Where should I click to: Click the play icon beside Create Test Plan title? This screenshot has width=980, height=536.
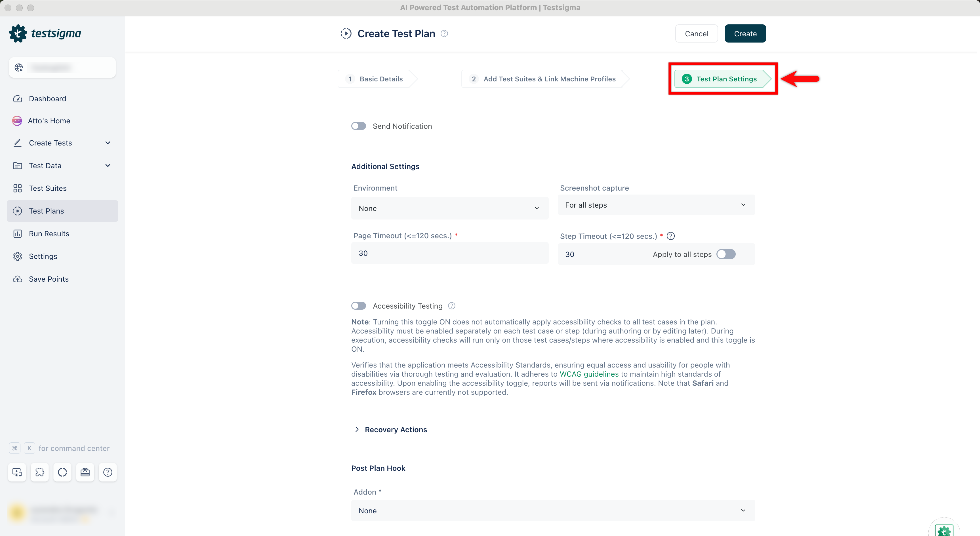[x=346, y=33]
